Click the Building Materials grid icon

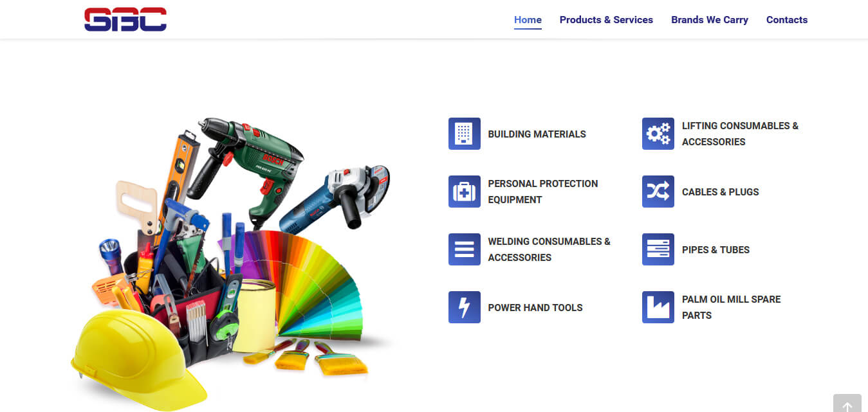[x=464, y=134]
